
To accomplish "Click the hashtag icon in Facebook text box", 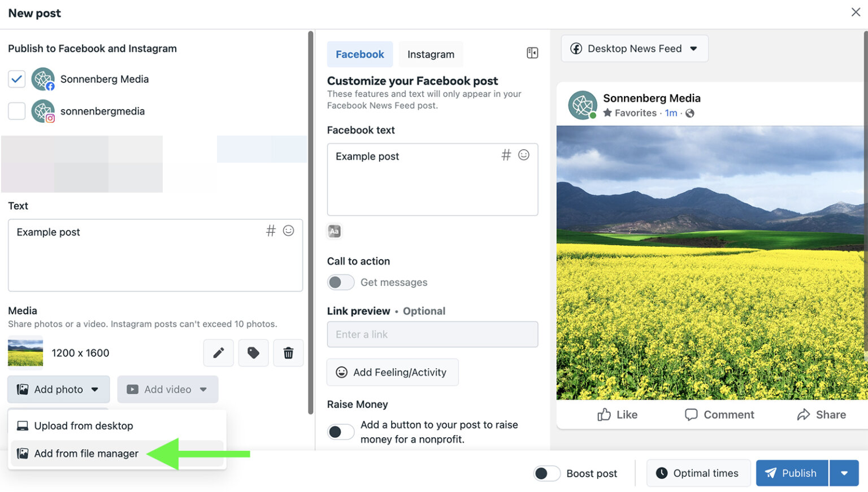I will 506,155.
